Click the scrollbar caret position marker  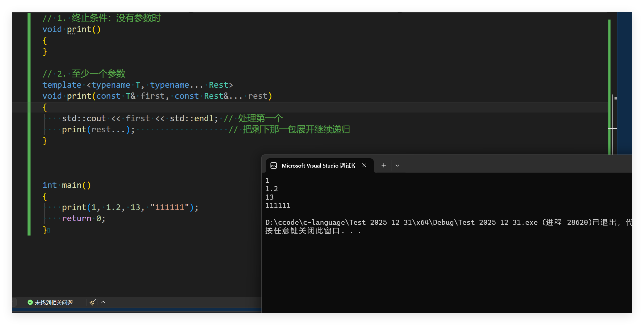pyautogui.click(x=612, y=128)
